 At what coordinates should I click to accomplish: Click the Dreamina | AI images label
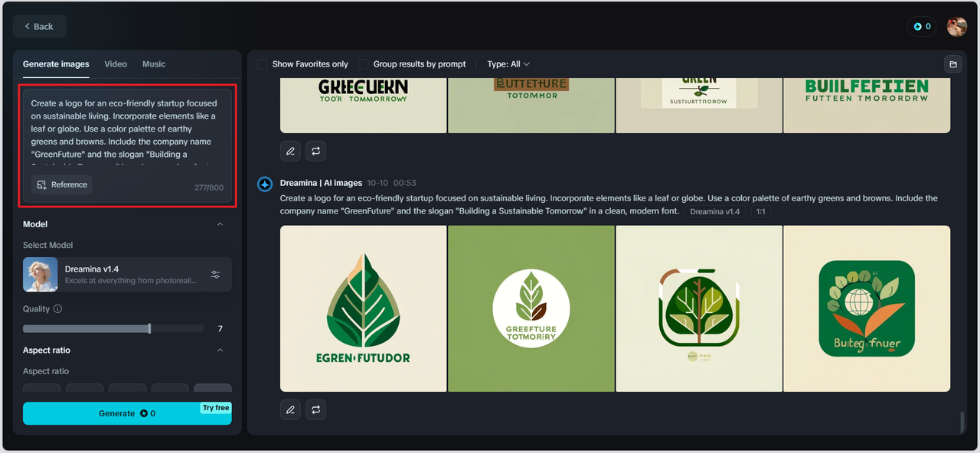321,183
